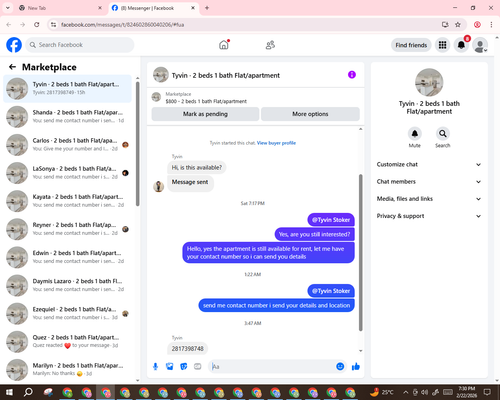Open the Edwin conversation
Viewport: 500px width, 400px height.
point(67,257)
